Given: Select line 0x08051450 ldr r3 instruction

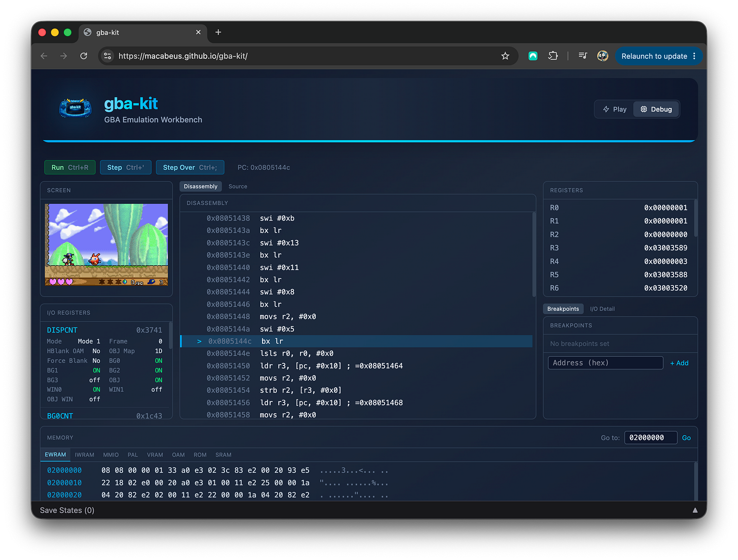Looking at the screenshot, I should 356,366.
